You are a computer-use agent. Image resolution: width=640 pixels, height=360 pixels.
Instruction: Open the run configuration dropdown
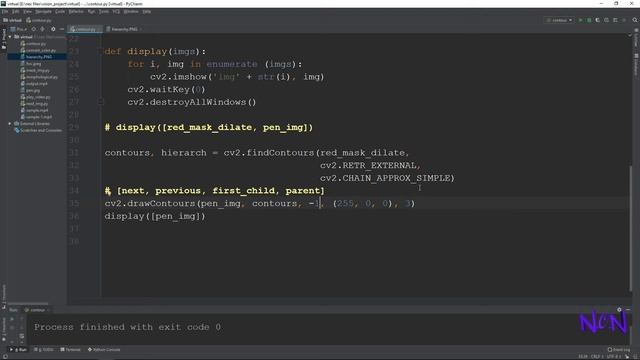point(559,20)
